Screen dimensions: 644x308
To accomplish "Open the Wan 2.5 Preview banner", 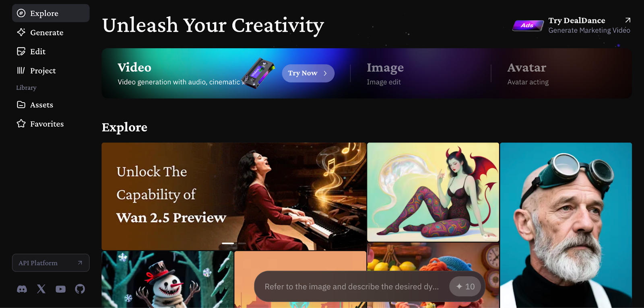I will point(234,196).
